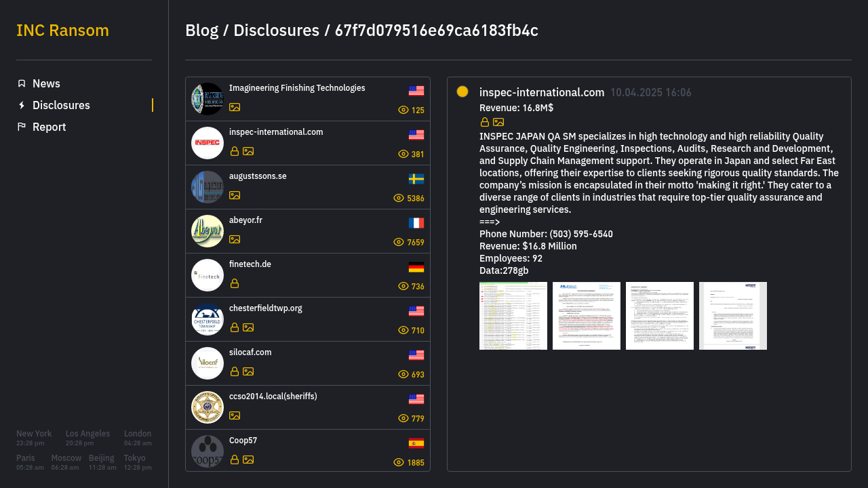
Task: Select the abeyor.fr entry name
Action: tap(245, 220)
